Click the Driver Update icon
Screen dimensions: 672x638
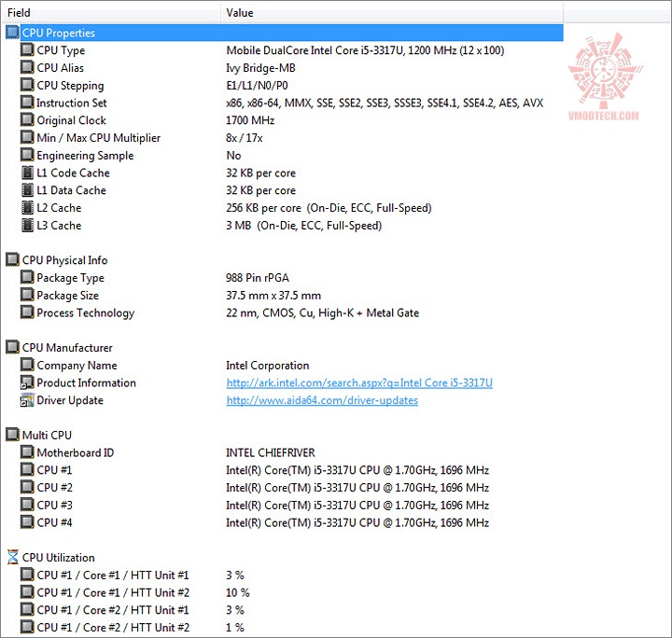[x=27, y=399]
